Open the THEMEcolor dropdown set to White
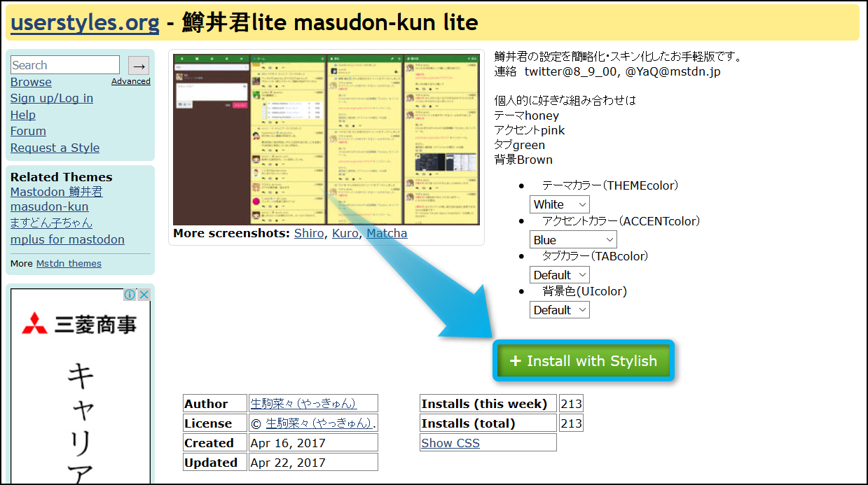Screen dimensions: 868x485 [x=559, y=204]
